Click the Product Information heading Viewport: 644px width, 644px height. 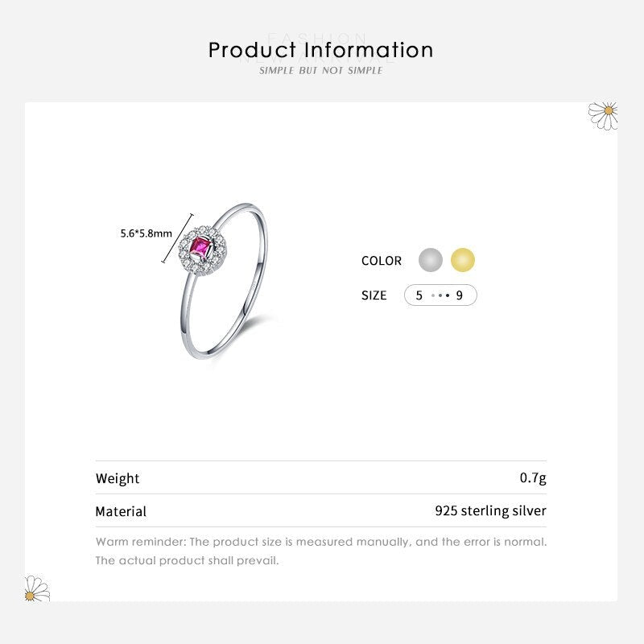(x=321, y=50)
